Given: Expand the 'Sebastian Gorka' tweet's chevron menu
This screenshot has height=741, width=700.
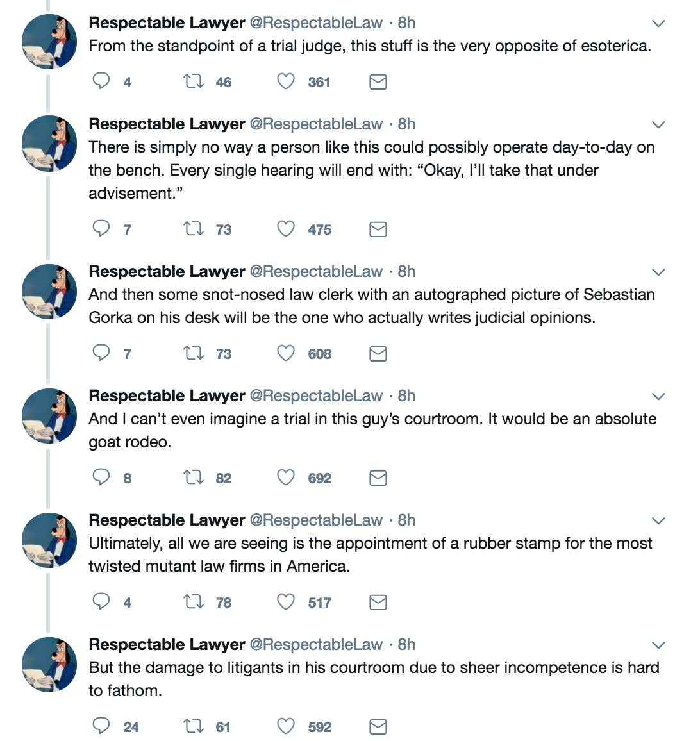Looking at the screenshot, I should 658,272.
